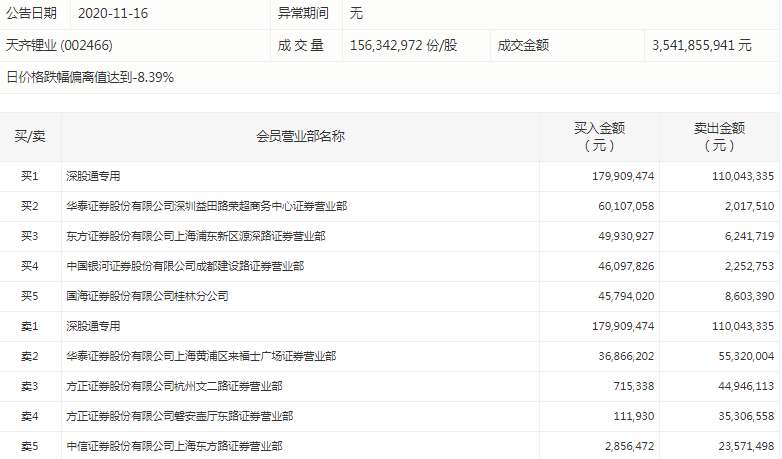Select 东方证券 上海浦东新区源深路 branch name
Viewport: 782px width, 459px height.
[196, 236]
